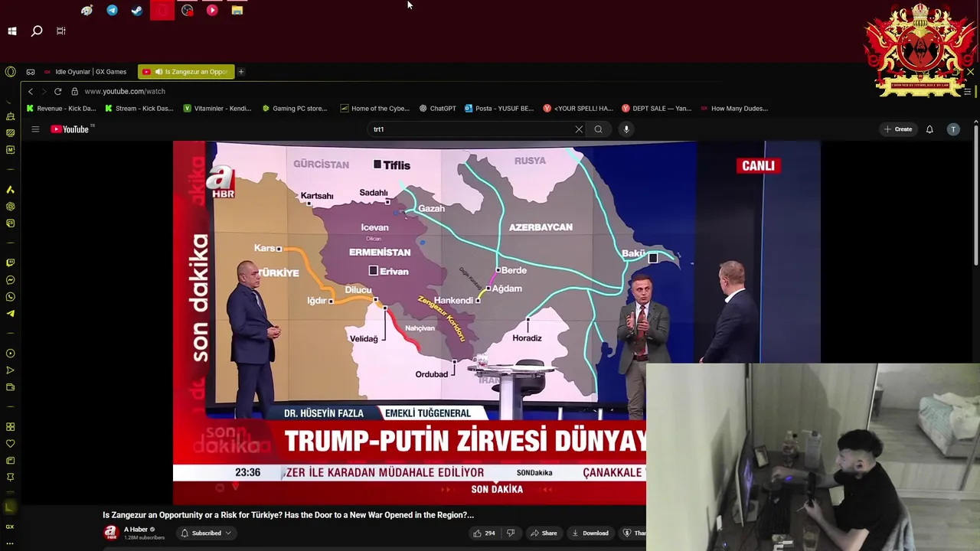Open sidebar three-dots setup menu
Viewport: 980px width, 551px height.
click(x=10, y=543)
